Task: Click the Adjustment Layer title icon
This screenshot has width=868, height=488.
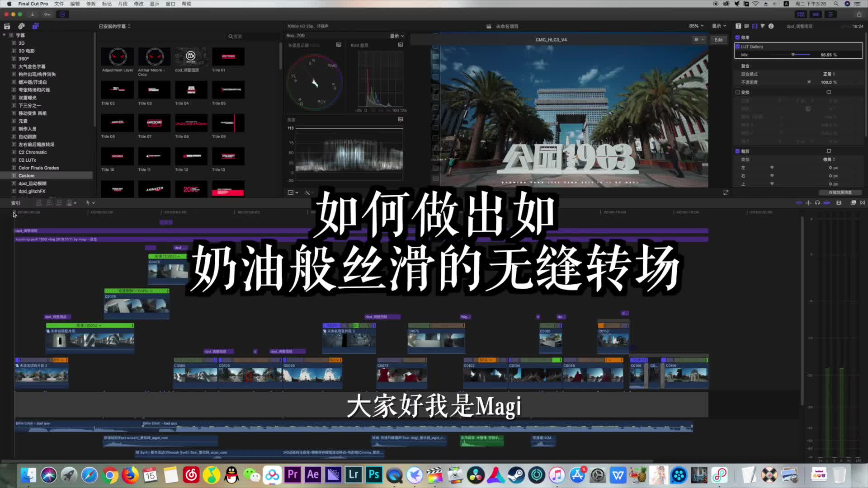Action: coord(118,56)
